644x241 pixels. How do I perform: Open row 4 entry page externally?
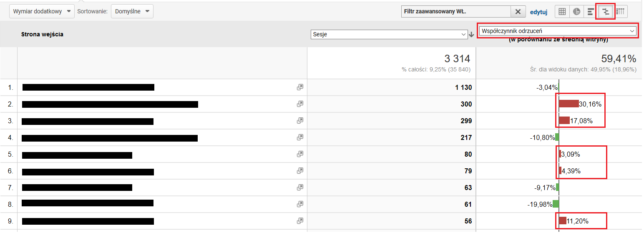point(300,137)
